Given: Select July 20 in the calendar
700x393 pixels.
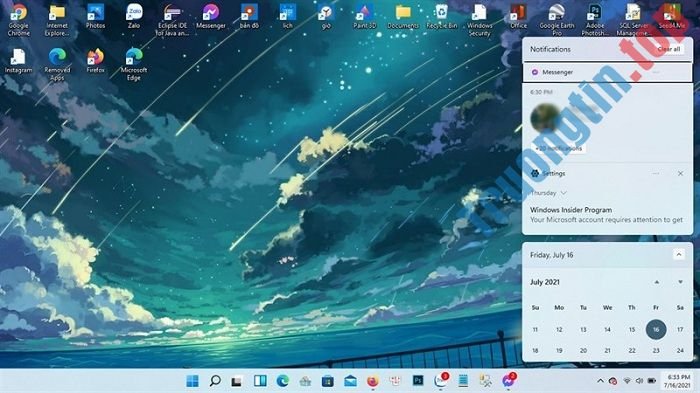Looking at the screenshot, I should pos(583,351).
